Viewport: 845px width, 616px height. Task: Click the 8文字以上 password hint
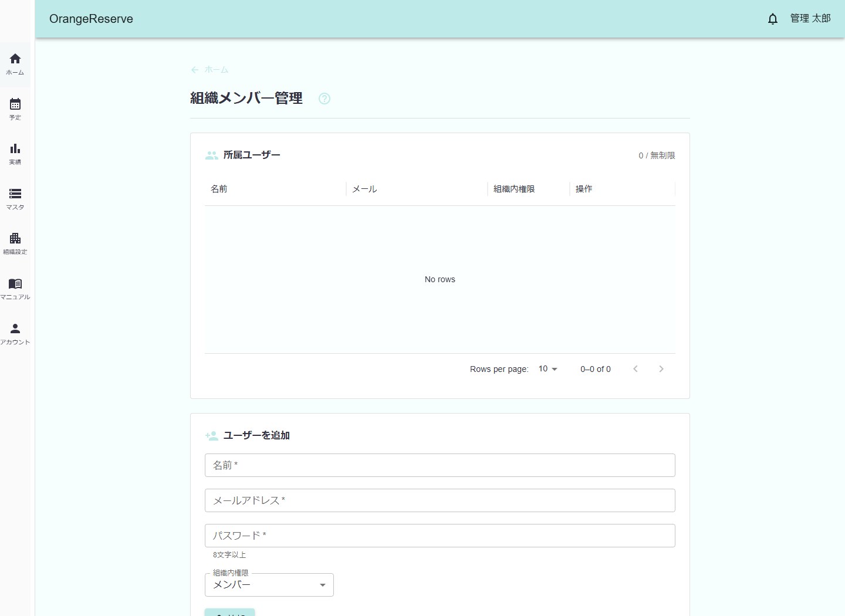tap(229, 555)
